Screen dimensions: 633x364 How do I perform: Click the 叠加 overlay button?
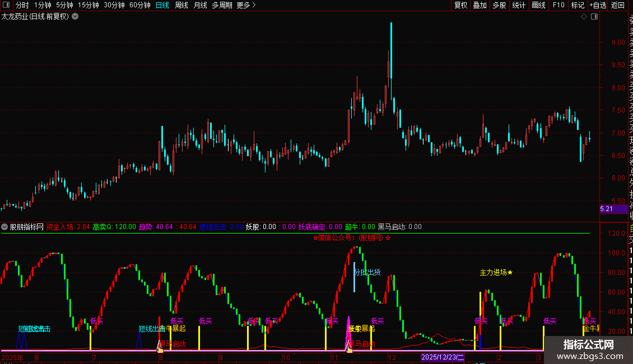480,5
